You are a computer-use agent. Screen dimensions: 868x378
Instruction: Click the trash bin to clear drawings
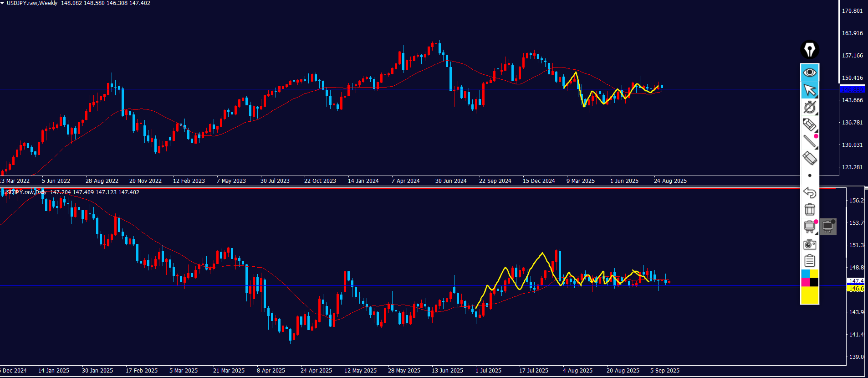809,209
